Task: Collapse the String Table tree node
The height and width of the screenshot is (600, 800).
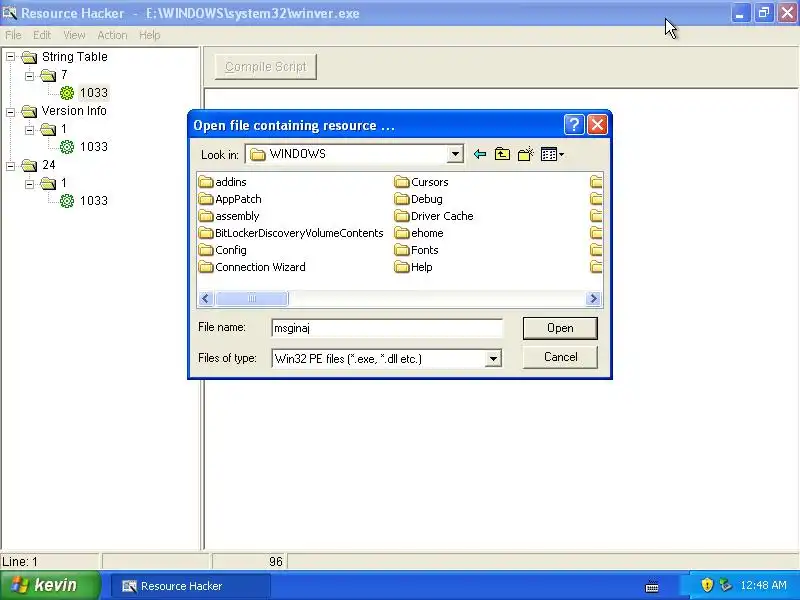Action: click(x=11, y=57)
